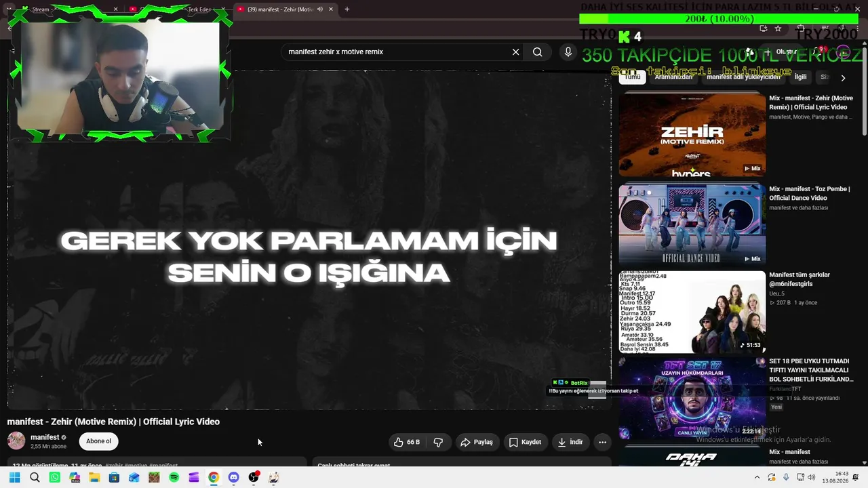
Task: Save the video with Kaydet button
Action: pyautogui.click(x=525, y=442)
